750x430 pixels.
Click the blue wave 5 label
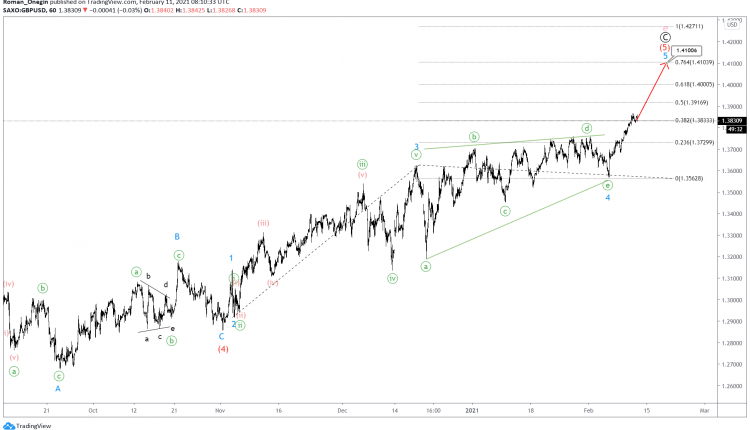[x=665, y=56]
